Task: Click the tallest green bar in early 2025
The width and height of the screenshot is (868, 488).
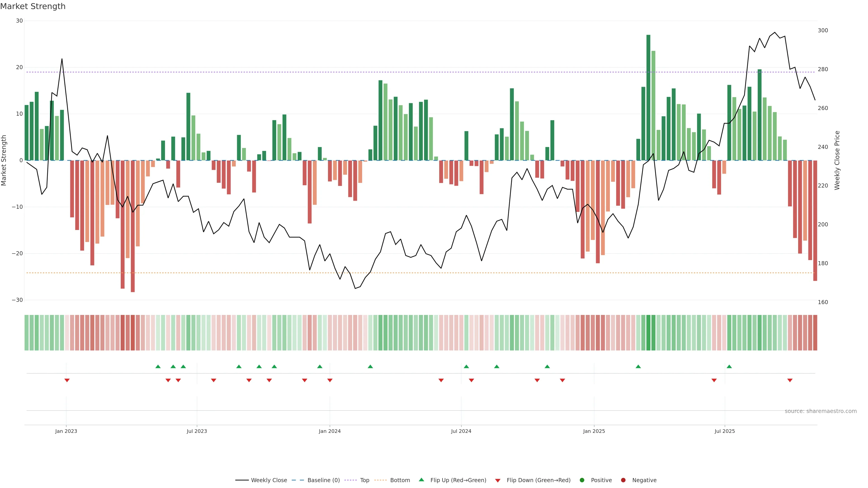Action: coord(648,98)
